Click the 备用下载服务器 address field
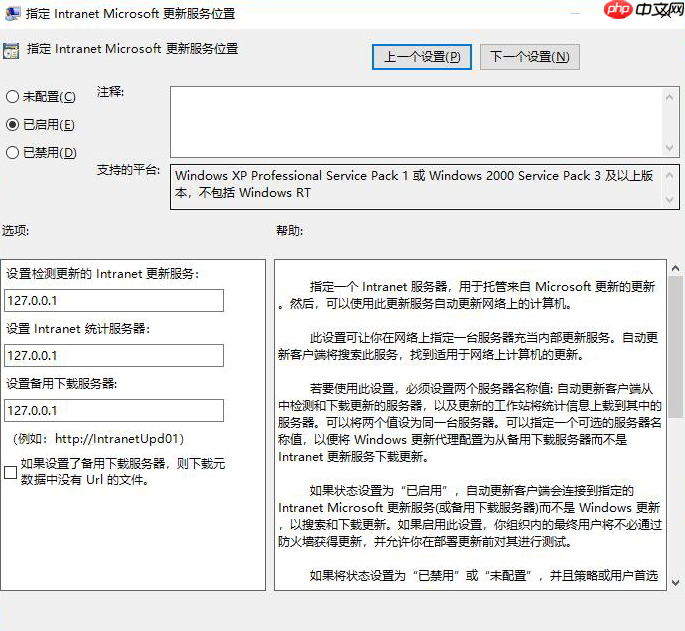685x631 pixels. 114,410
